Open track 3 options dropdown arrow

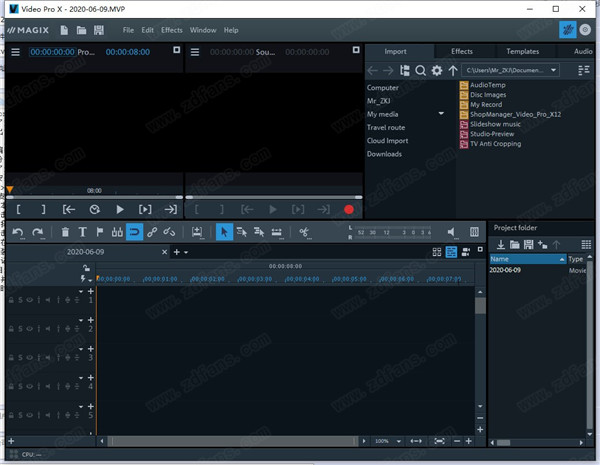(81, 349)
